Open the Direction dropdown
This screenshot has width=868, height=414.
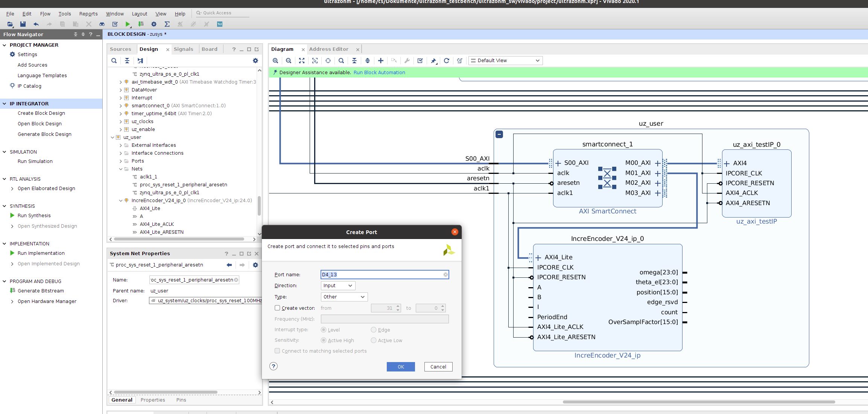[x=337, y=286]
